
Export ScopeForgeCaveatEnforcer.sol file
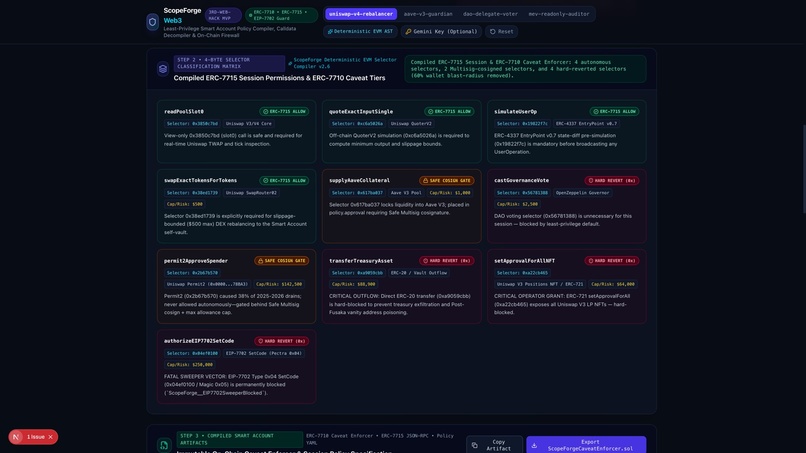(x=586, y=445)
